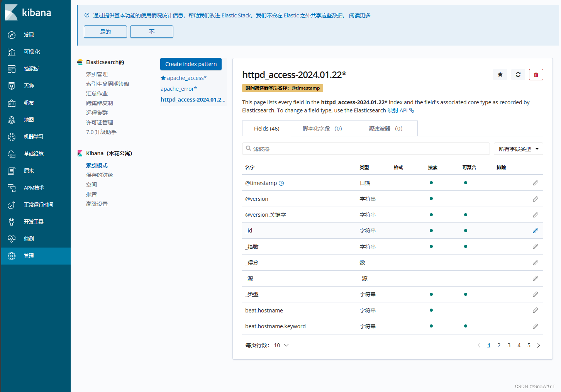Edit the beat.hostname.keyword field
This screenshot has width=561, height=392.
(x=536, y=326)
